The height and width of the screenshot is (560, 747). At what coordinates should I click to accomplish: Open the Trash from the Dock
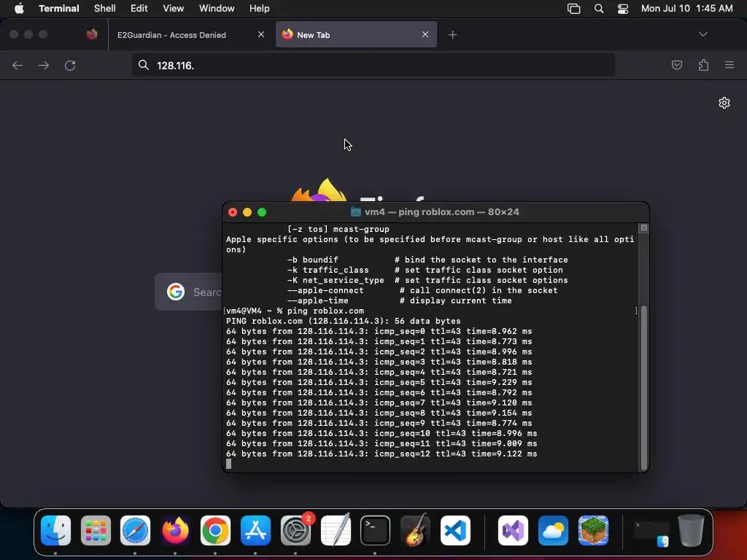coord(691,530)
